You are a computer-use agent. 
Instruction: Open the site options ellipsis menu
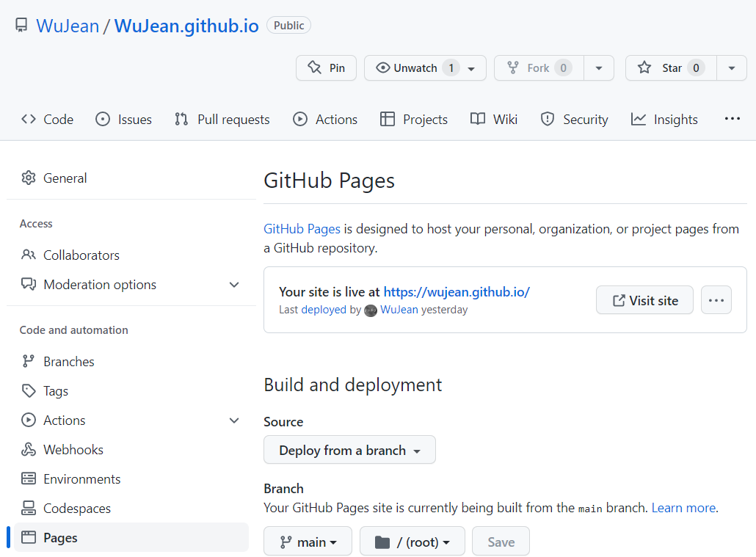click(716, 300)
